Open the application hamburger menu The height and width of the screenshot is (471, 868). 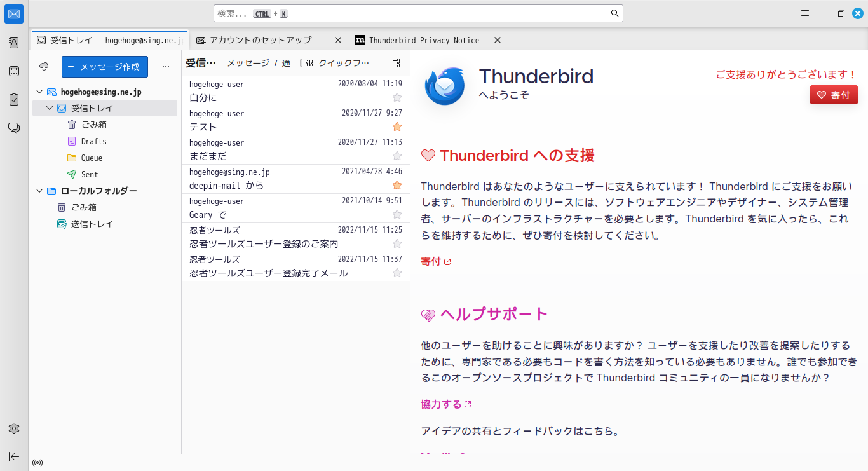pos(804,13)
